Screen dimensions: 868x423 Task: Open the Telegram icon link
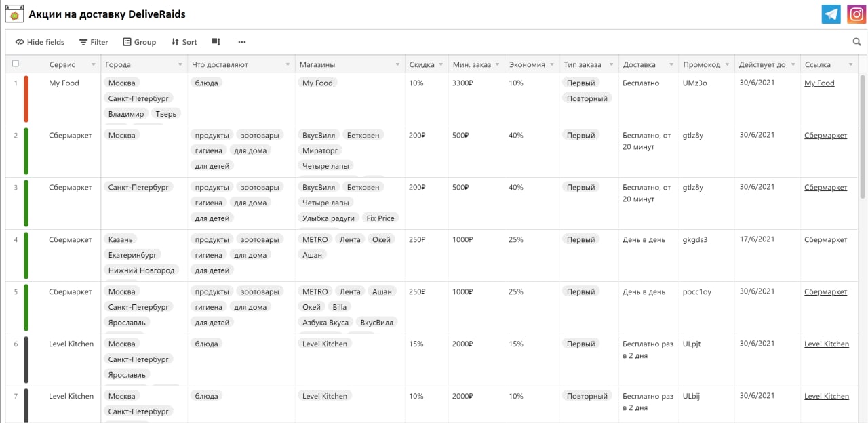831,14
